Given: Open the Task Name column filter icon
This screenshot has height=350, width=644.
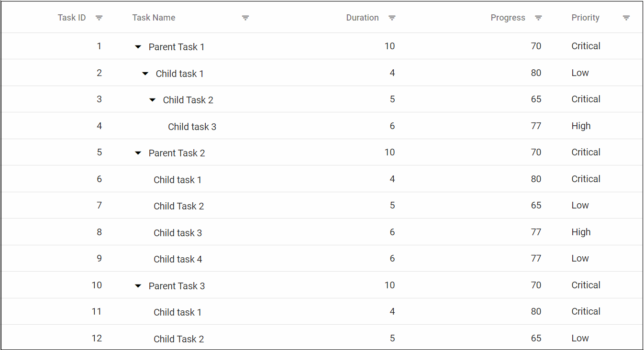Looking at the screenshot, I should tap(245, 18).
